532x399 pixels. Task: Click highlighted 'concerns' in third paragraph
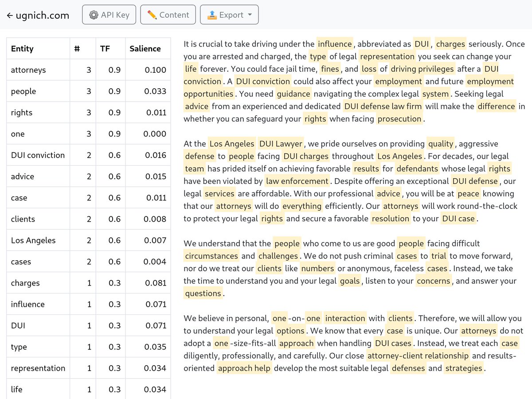(x=433, y=281)
